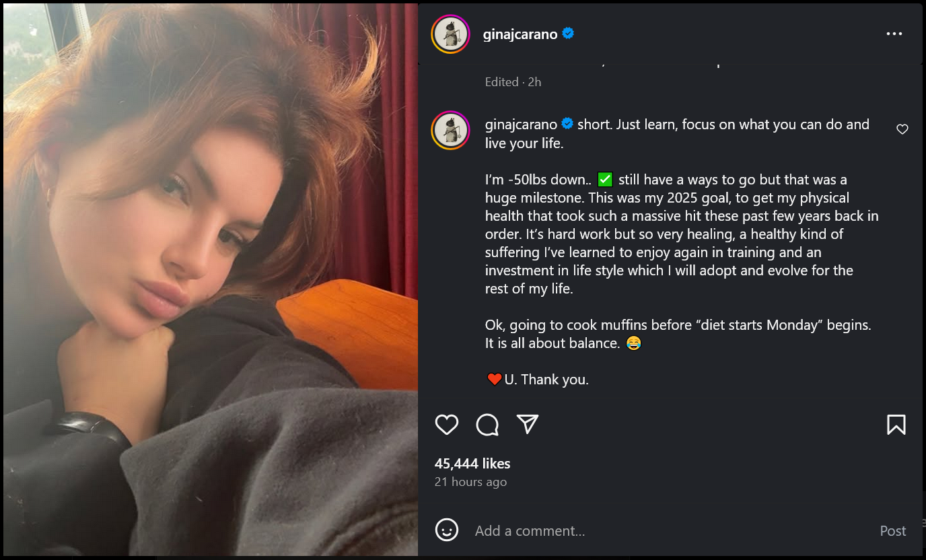Viewport: 926px width, 560px height.
Task: Share post using paper plane icon
Action: pyautogui.click(x=528, y=424)
